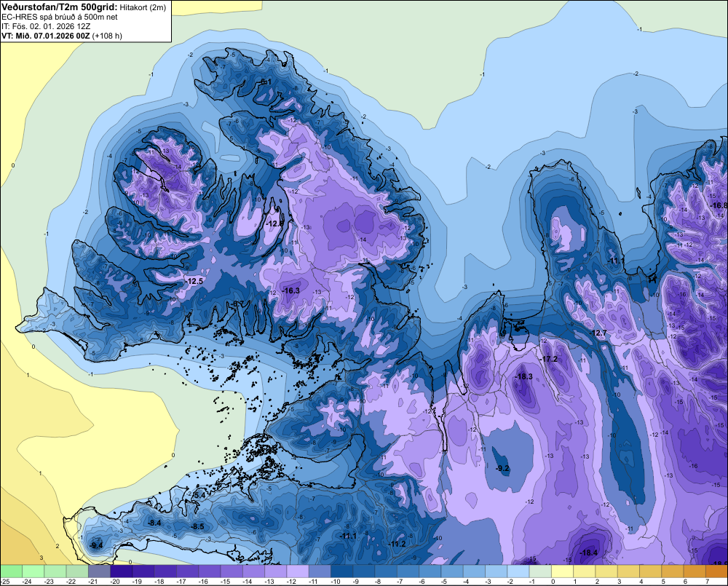Screen dimensions: 728x586
Task: Select the pale yellow legend swatch above 0
Action: pyautogui.click(x=563, y=571)
